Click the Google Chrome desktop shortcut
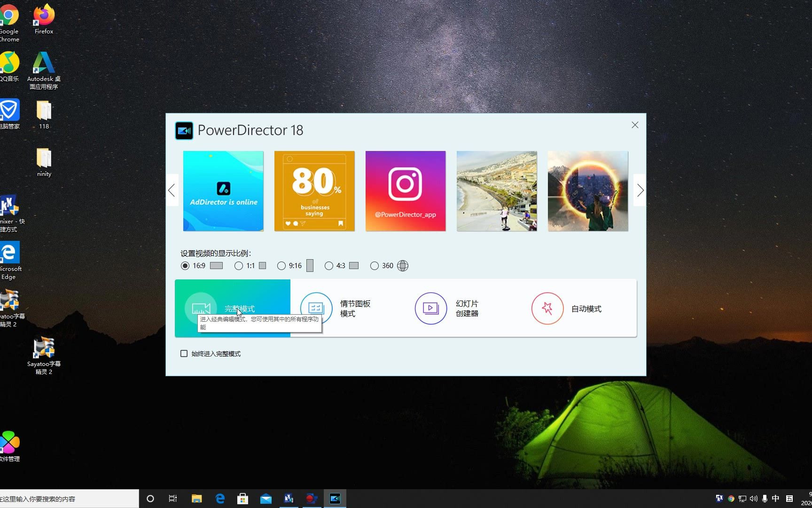Image resolution: width=812 pixels, height=508 pixels. (x=8, y=22)
